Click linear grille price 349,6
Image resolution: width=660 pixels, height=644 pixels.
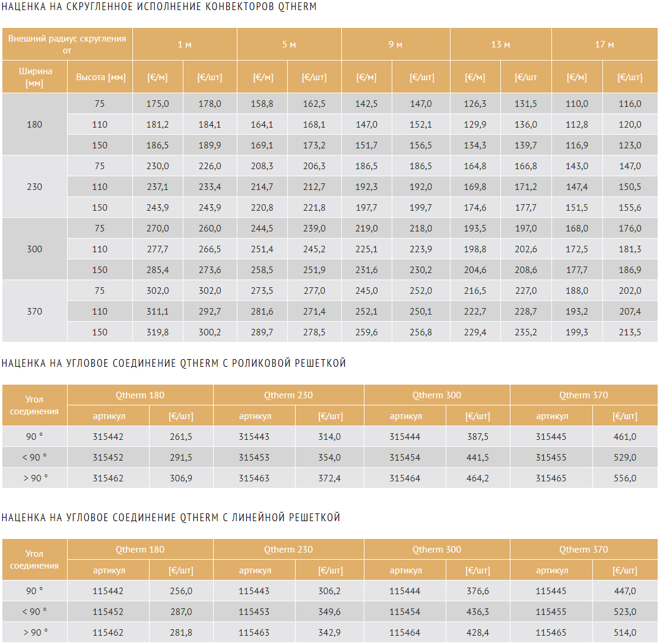tap(329, 611)
